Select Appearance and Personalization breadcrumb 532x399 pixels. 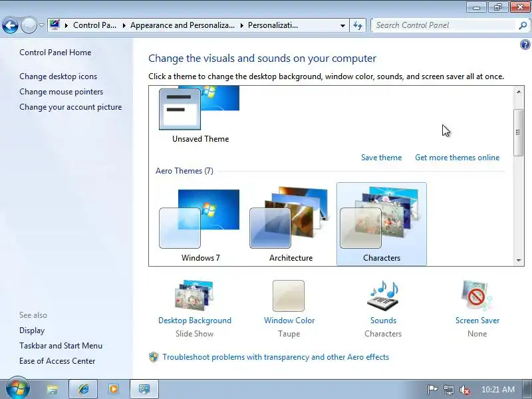[x=182, y=25]
